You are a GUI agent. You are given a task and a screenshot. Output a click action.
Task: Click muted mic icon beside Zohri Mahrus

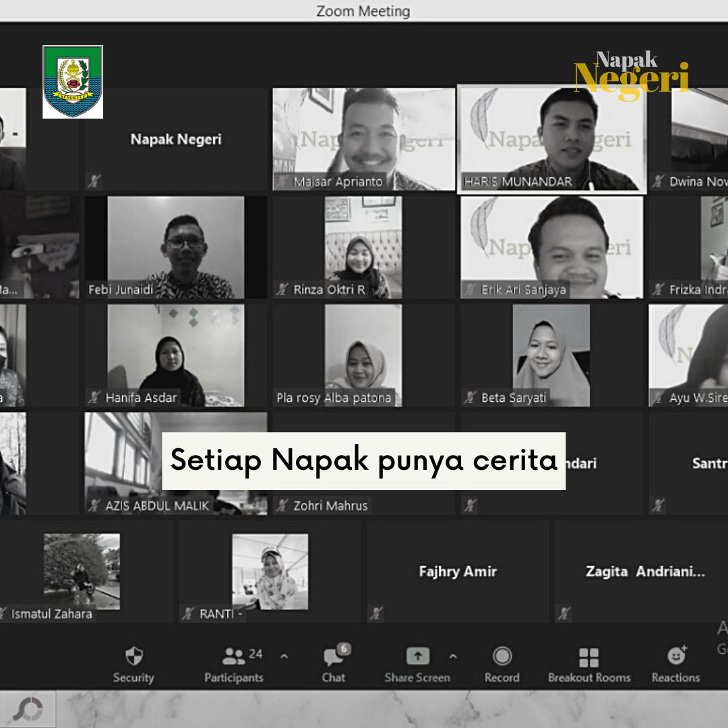coord(282,505)
